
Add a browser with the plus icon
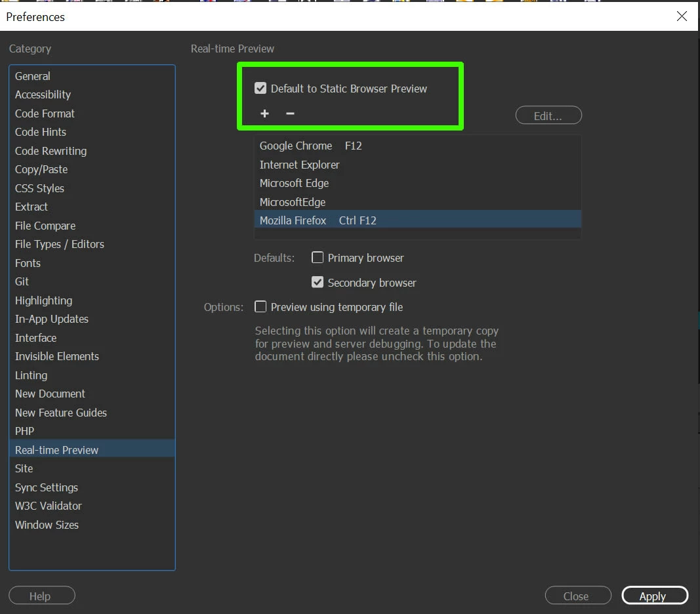(x=264, y=113)
